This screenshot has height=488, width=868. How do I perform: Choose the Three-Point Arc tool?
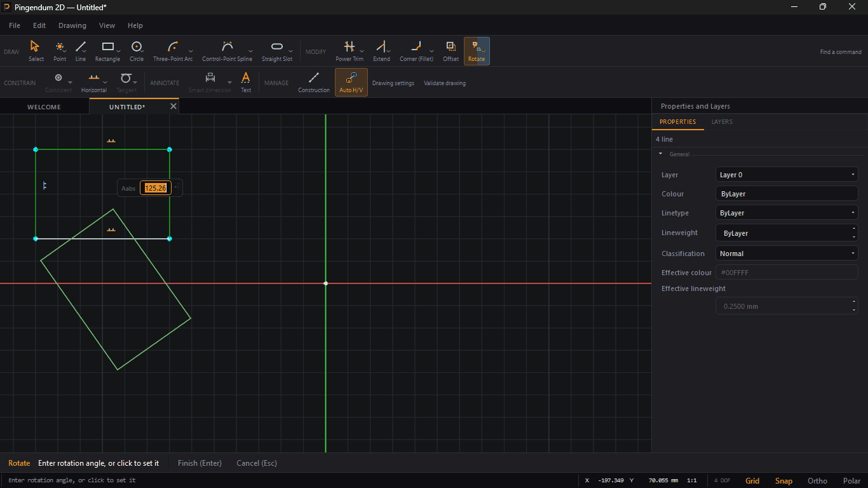[173, 51]
